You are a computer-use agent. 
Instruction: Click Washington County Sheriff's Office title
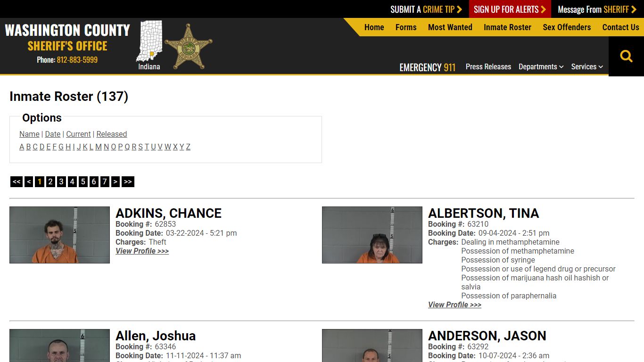point(67,37)
